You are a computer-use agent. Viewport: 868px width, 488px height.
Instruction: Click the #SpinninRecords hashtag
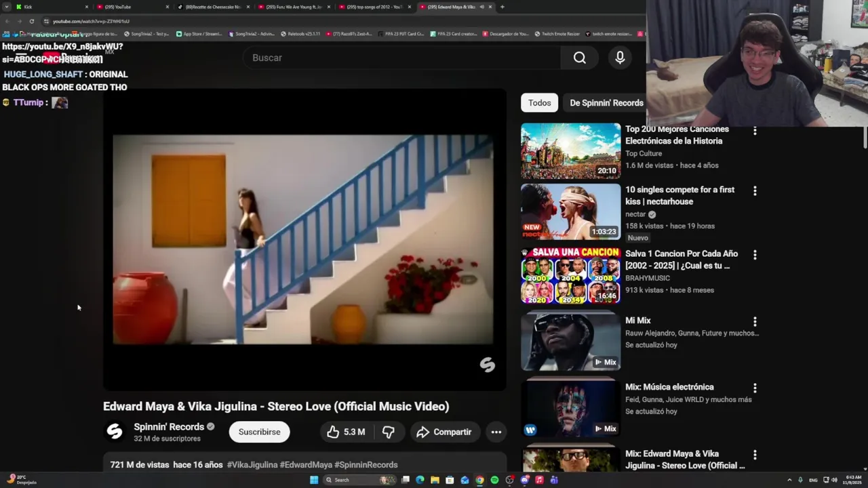pyautogui.click(x=366, y=465)
